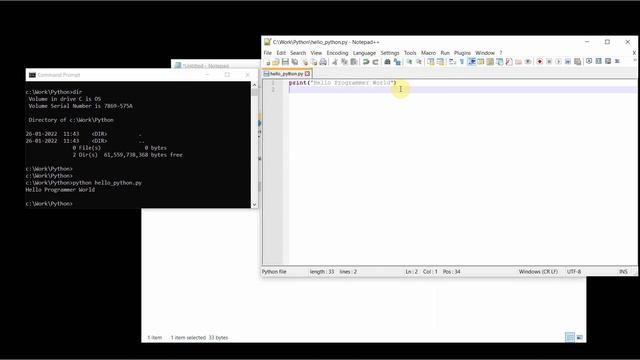Start macro recording with red dot icon
Image resolution: width=640 pixels, height=360 pixels.
point(540,62)
